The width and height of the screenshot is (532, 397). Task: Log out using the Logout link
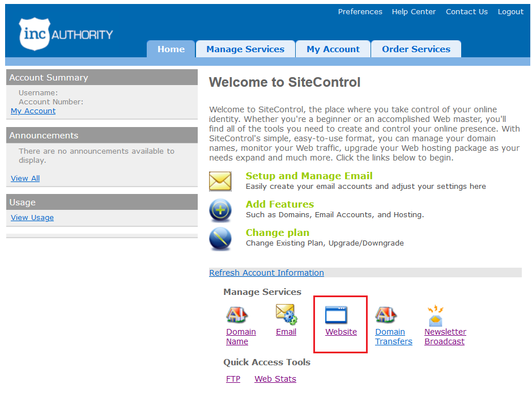[510, 11]
